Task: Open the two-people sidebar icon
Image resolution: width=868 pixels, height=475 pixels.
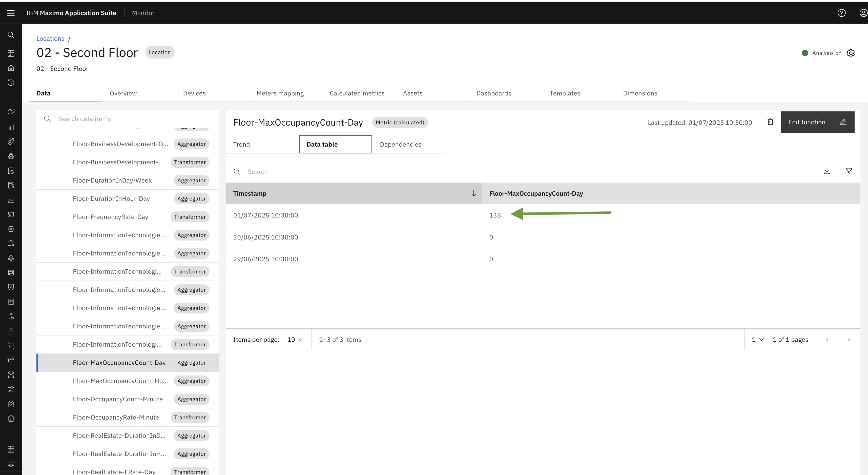Action: pyautogui.click(x=11, y=374)
